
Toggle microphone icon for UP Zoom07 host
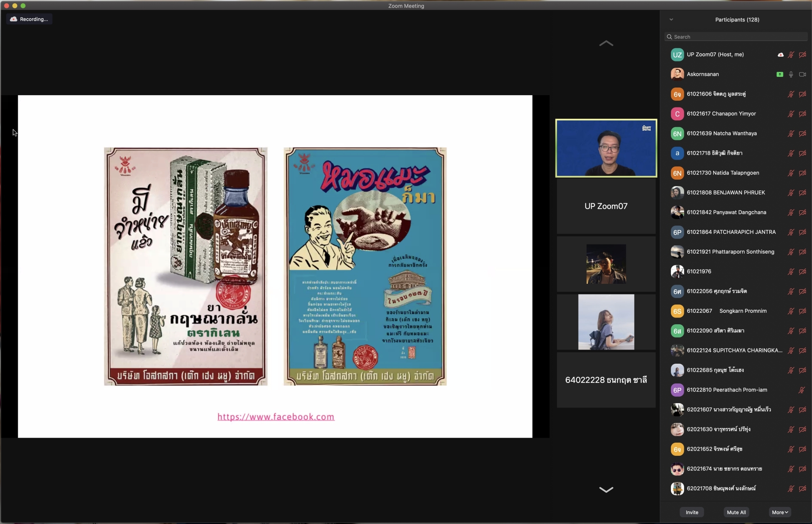pyautogui.click(x=791, y=55)
